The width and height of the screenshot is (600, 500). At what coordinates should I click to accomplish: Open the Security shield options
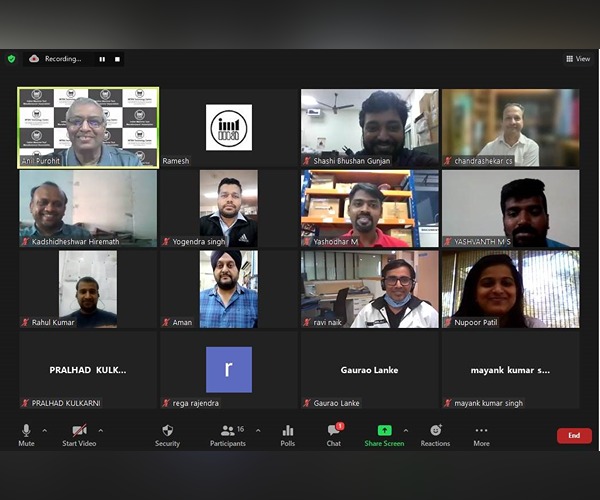click(x=167, y=431)
